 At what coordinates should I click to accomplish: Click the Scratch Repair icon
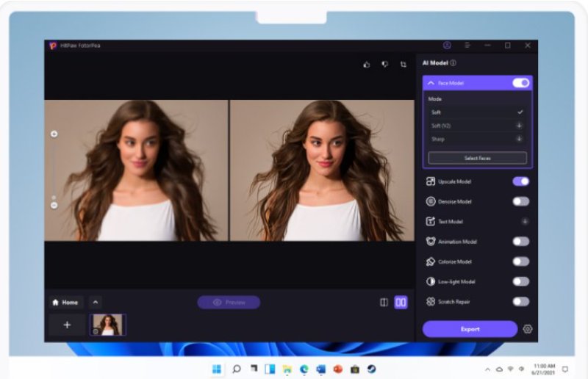(431, 301)
